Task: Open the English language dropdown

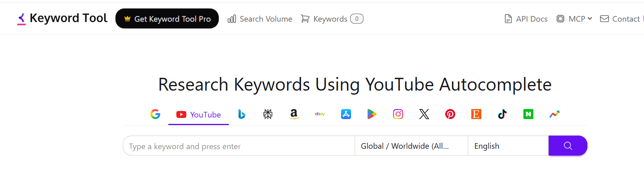Action: [x=508, y=146]
